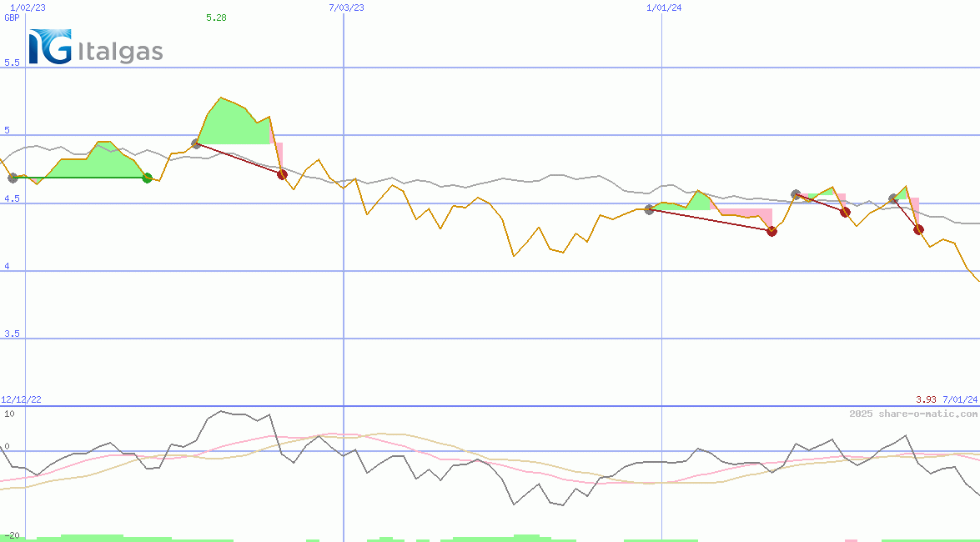Click the 1/01/24 date label
Screen dimensions: 980x542
665,8
